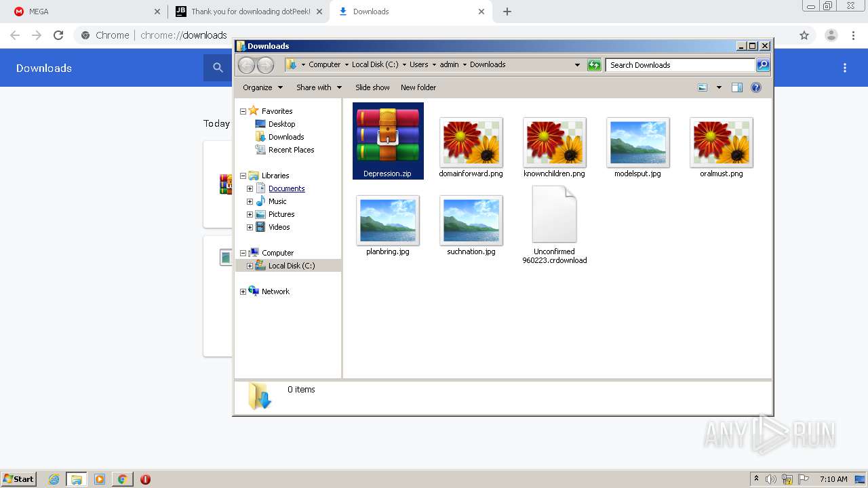The image size is (868, 488).
Task: Expand the Pictures library node
Action: [x=250, y=214]
